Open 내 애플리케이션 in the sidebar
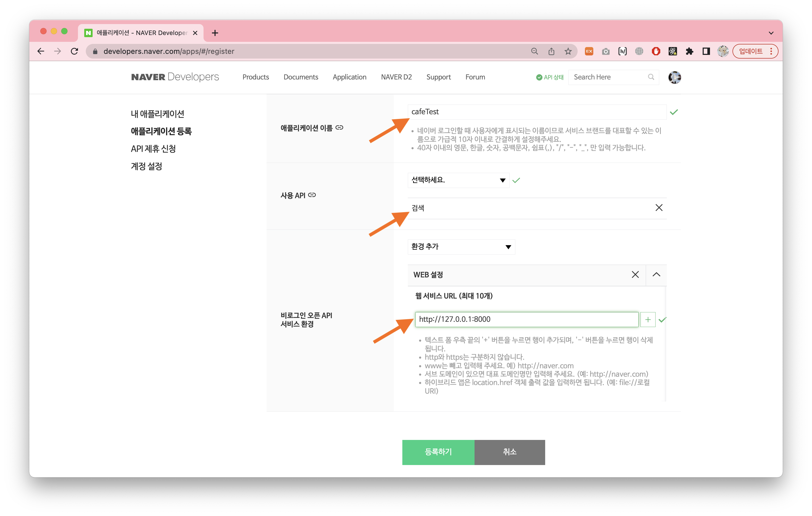This screenshot has width=812, height=516. coord(157,114)
